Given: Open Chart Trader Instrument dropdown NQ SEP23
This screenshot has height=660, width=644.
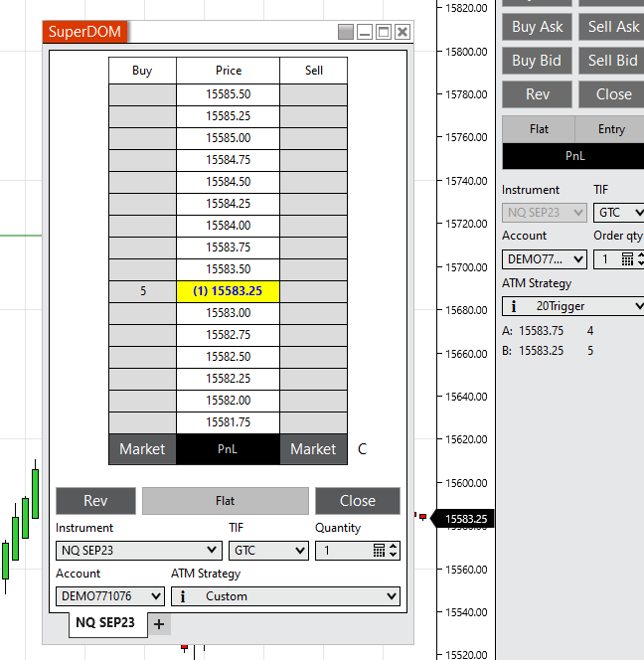Looking at the screenshot, I should pyautogui.click(x=545, y=213).
